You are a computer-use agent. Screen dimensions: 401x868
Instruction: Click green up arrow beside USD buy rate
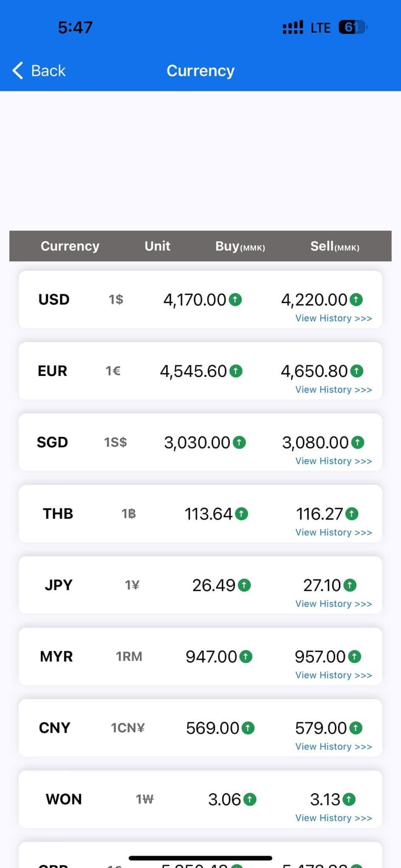coord(235,300)
